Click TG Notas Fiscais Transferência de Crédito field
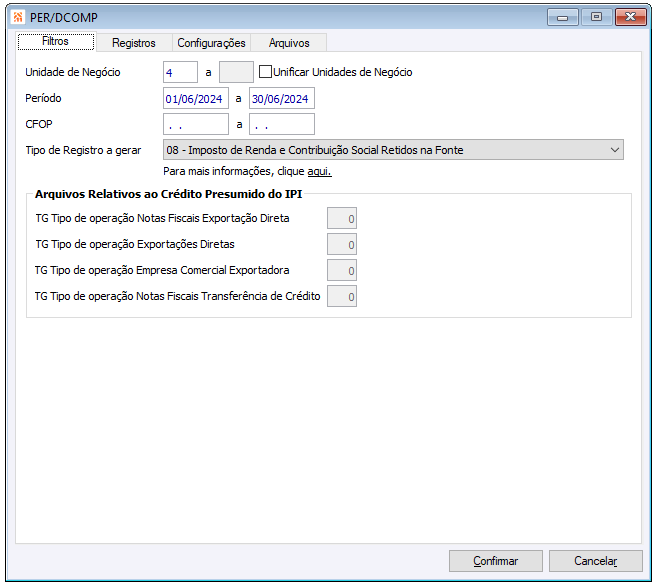The image size is (656, 584). 342,296
